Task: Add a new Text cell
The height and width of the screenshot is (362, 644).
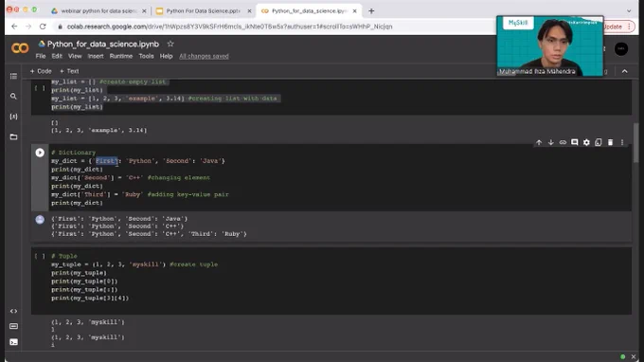Action: click(x=69, y=71)
